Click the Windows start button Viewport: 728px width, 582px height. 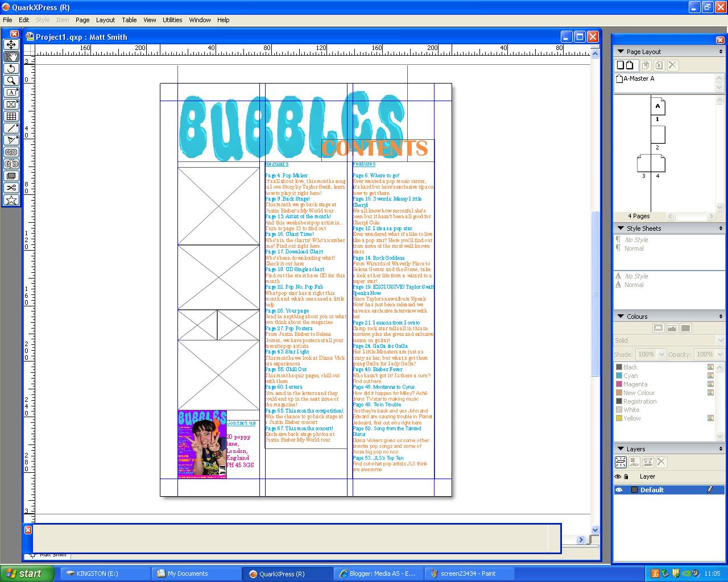pos(27,573)
